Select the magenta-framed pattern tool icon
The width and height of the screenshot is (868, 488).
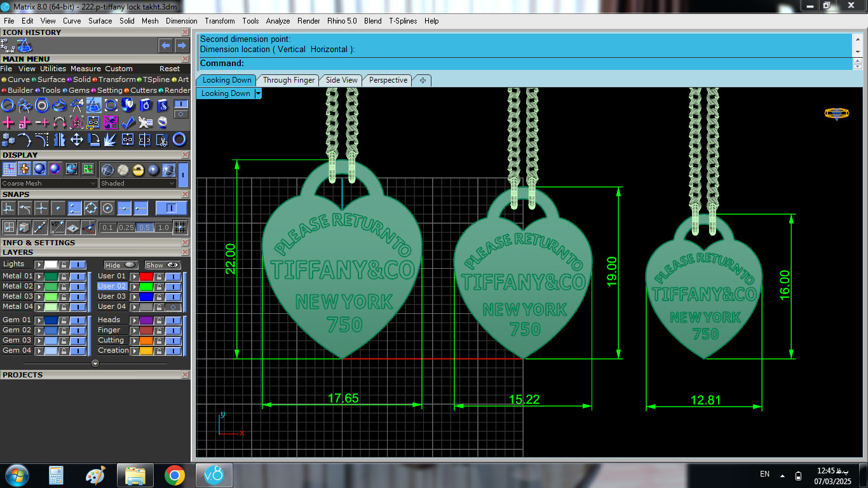[x=111, y=122]
